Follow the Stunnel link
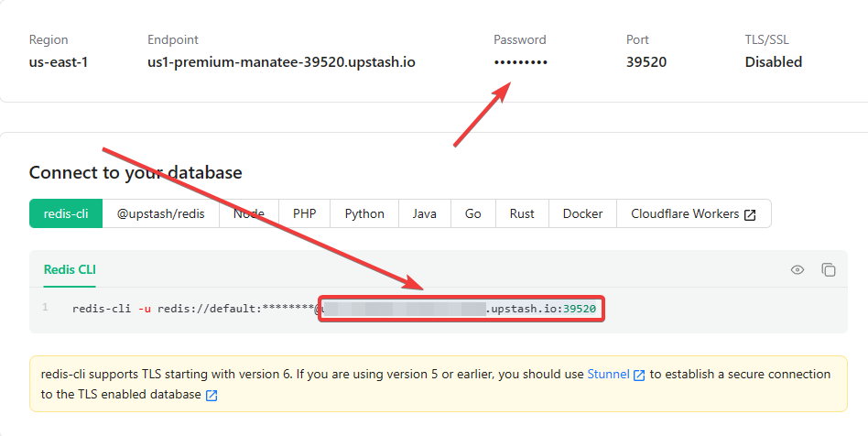This screenshot has height=436, width=868. pos(608,374)
